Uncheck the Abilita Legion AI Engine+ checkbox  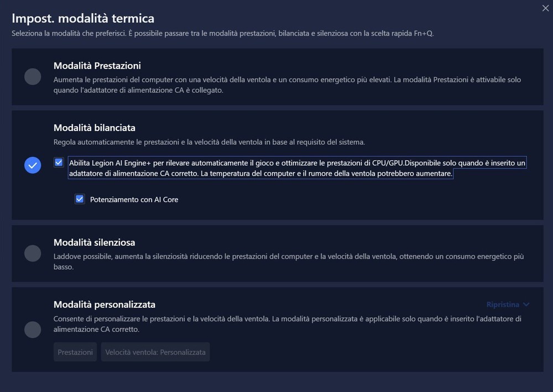pos(59,163)
